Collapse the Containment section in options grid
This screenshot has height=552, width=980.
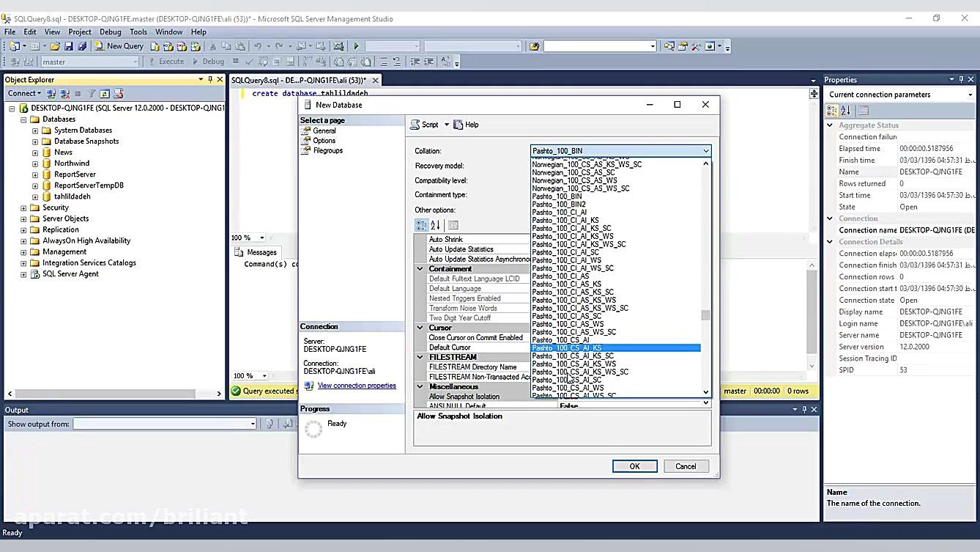point(420,269)
